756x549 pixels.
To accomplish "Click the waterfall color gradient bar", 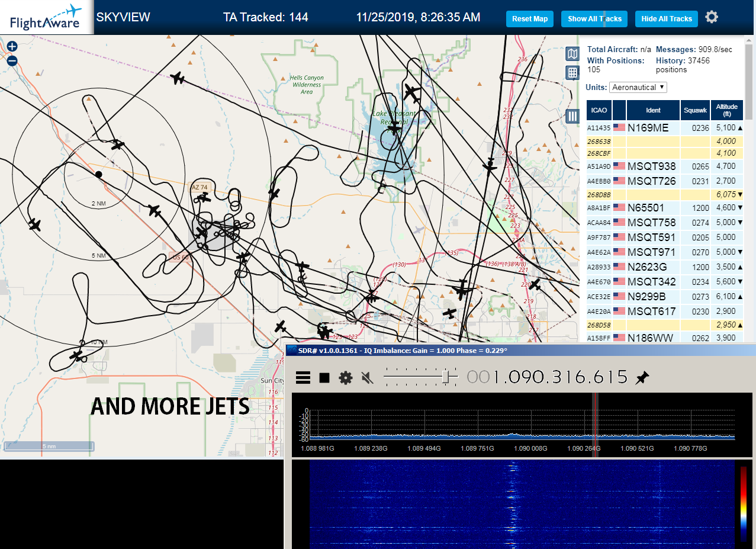I will [744, 504].
